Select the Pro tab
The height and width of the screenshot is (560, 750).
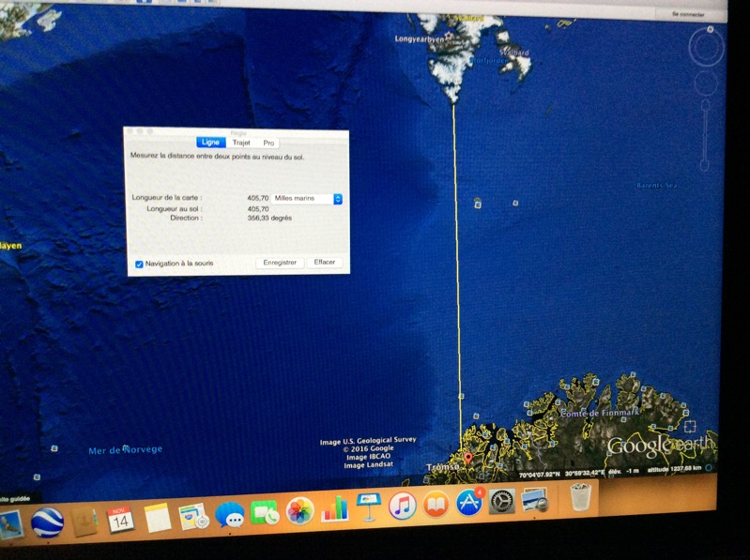click(x=268, y=143)
